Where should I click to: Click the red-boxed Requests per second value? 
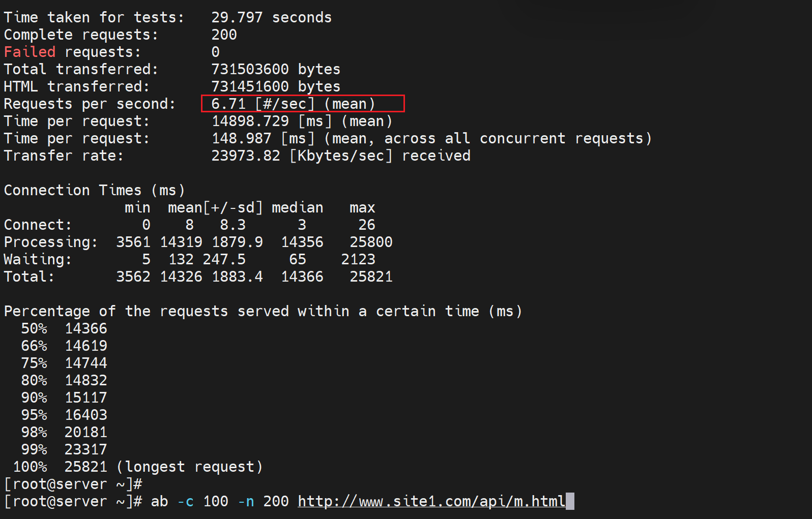tap(303, 104)
